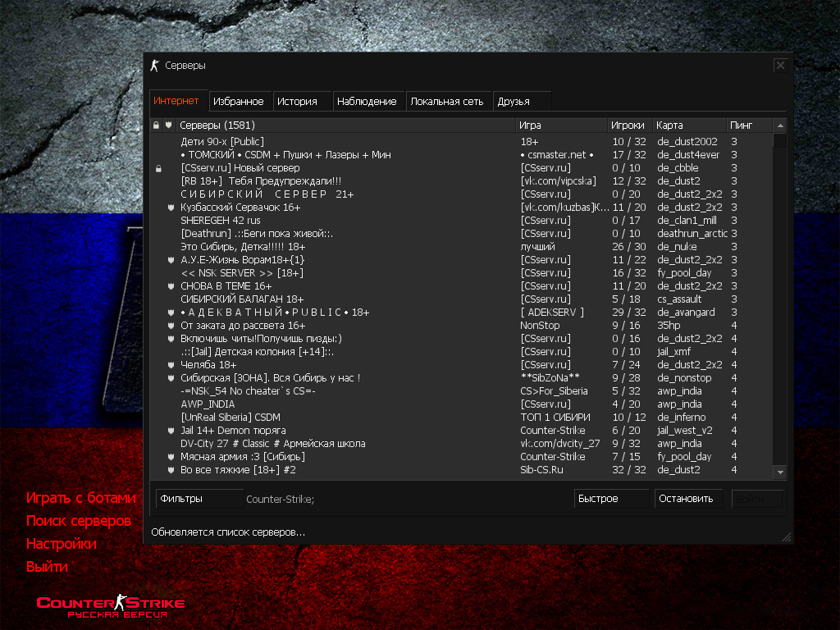Screen dimensions: 840x630
Task: Stop refreshing with the Остановить button
Action: pyautogui.click(x=688, y=499)
